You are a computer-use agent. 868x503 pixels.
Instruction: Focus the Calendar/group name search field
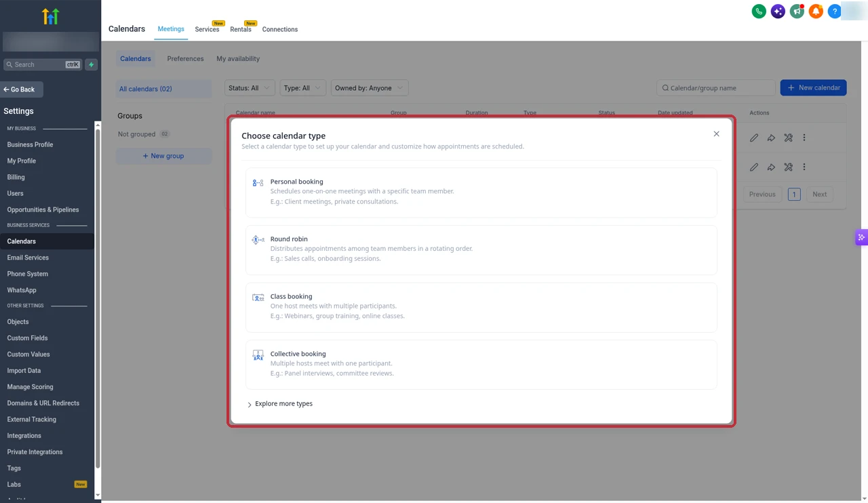click(716, 88)
